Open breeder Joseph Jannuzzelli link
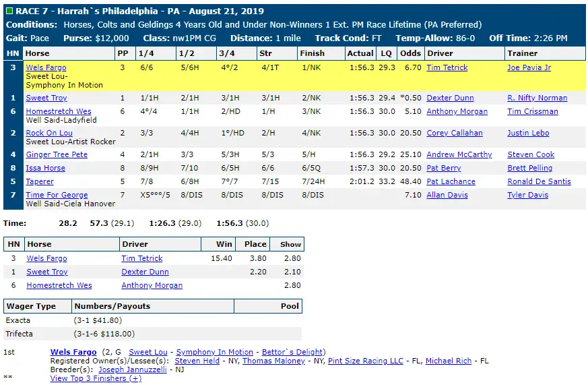This screenshot has height=385, width=588. 133,369
